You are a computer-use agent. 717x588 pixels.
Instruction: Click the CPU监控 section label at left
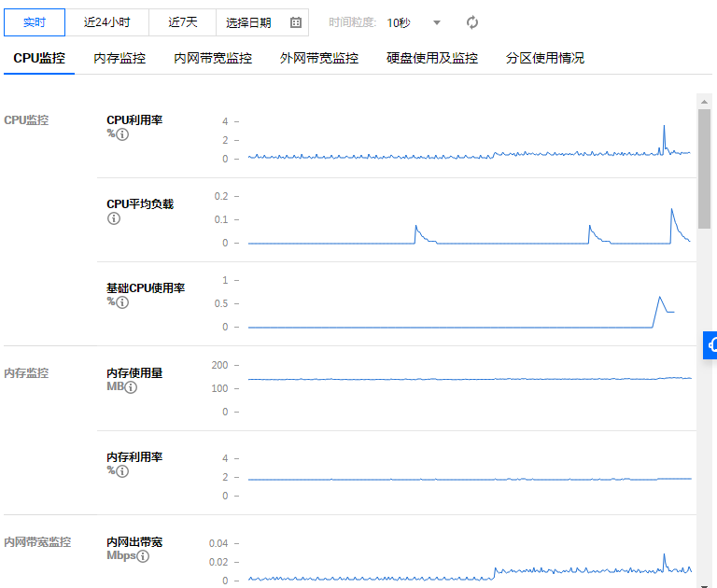coord(26,120)
